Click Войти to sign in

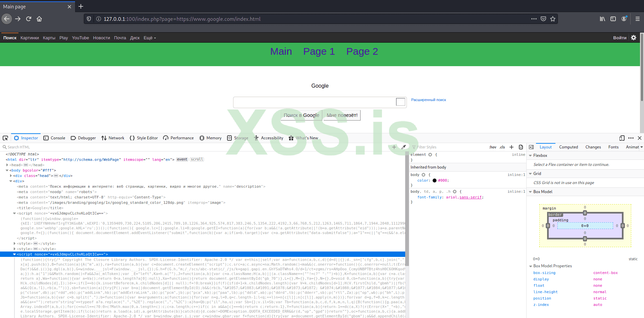click(x=620, y=38)
